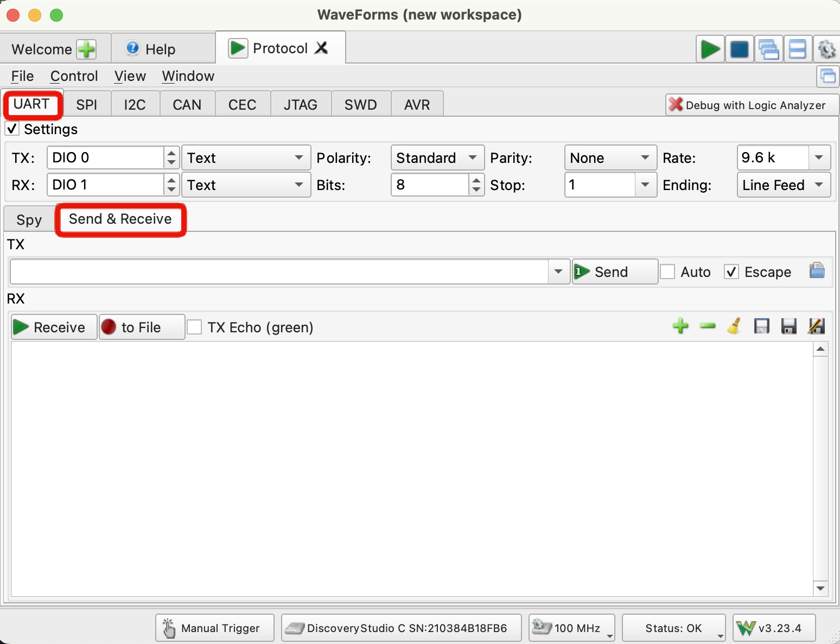Open the RX format Text dropdown
Viewport: 840px width, 644px height.
(x=246, y=185)
